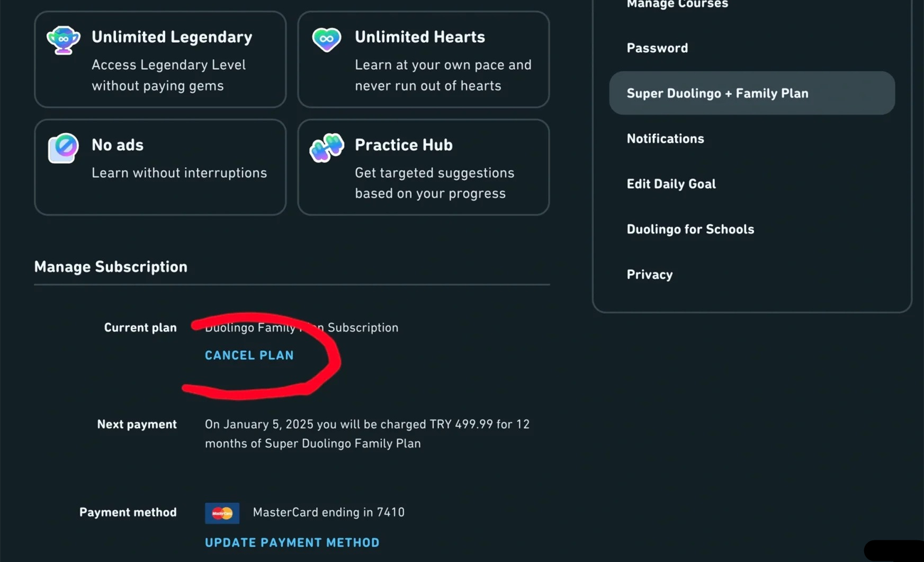Click the No ads feature card
The height and width of the screenshot is (562, 924).
[x=160, y=167]
